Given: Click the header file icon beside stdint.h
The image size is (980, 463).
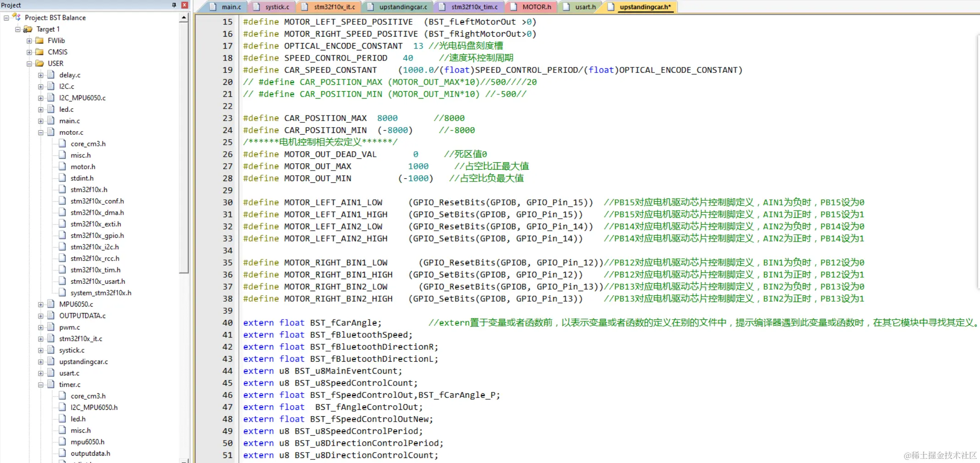Looking at the screenshot, I should point(63,178).
